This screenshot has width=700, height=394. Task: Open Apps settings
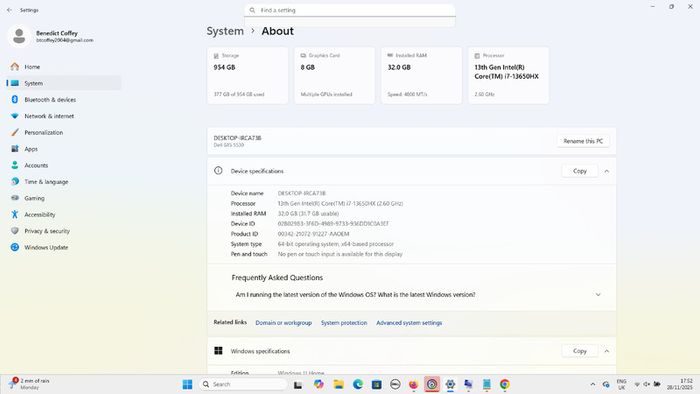pos(63,149)
